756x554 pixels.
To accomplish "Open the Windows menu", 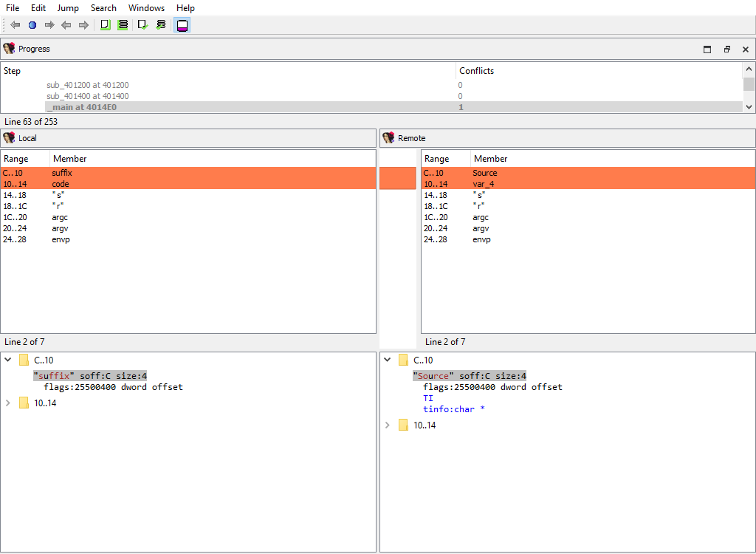I will [146, 8].
